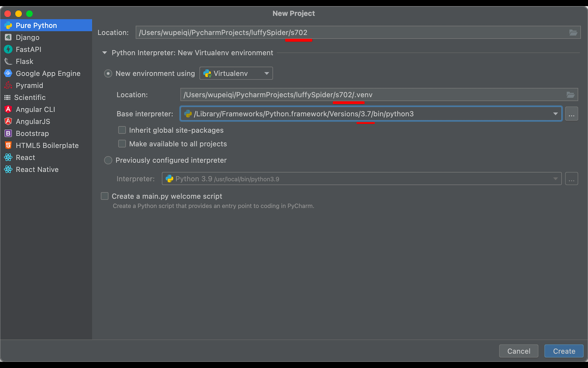
Task: Choose the Django project type
Action: (46, 37)
